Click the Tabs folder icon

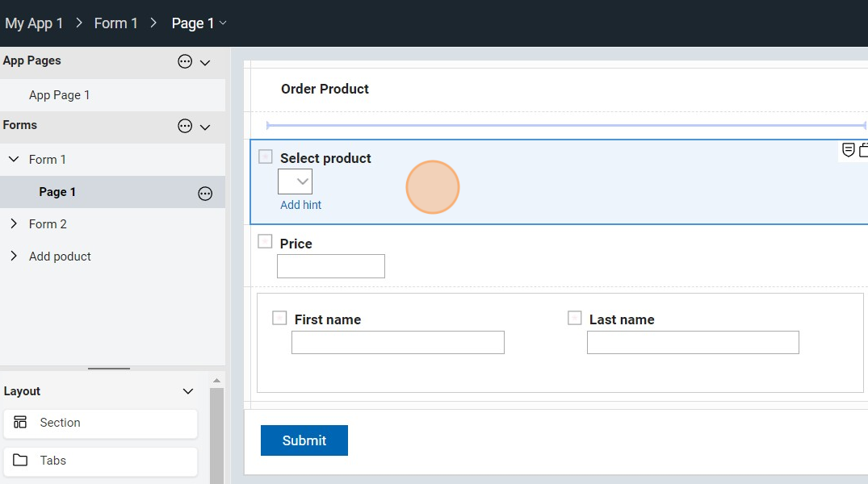point(20,461)
